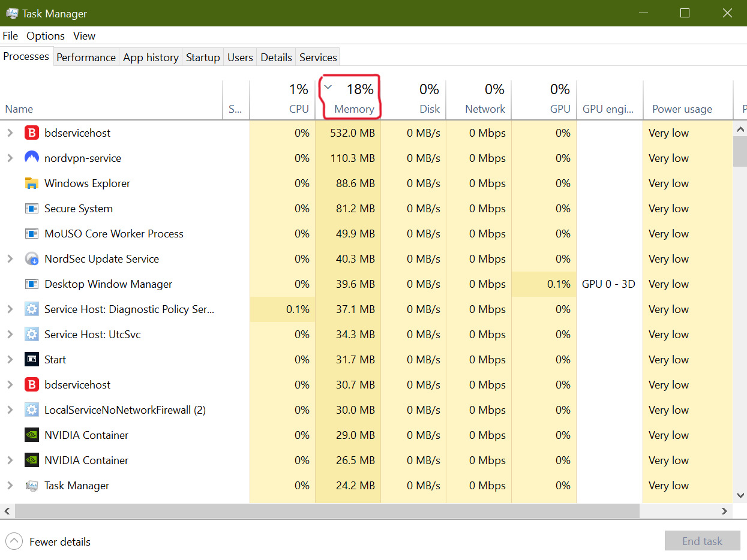Switch to the Users tab
Image resolution: width=747 pixels, height=560 pixels.
(240, 58)
